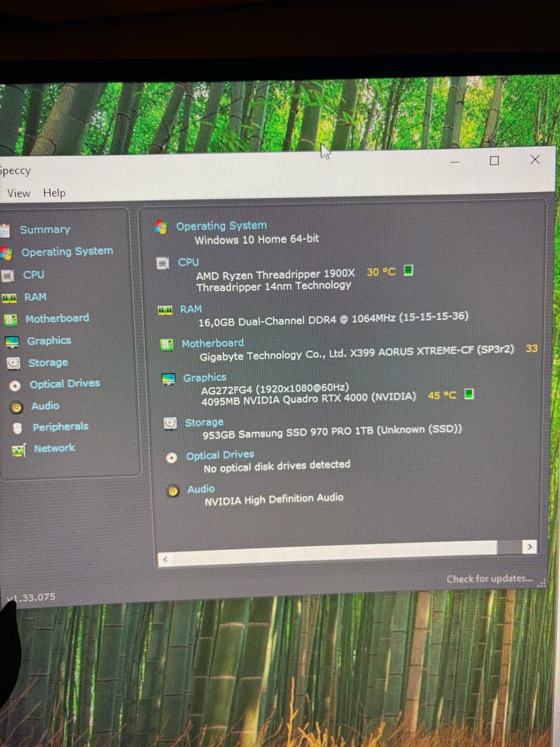560x747 pixels.
Task: Open the Motherboard sidebar entry
Action: (x=57, y=319)
